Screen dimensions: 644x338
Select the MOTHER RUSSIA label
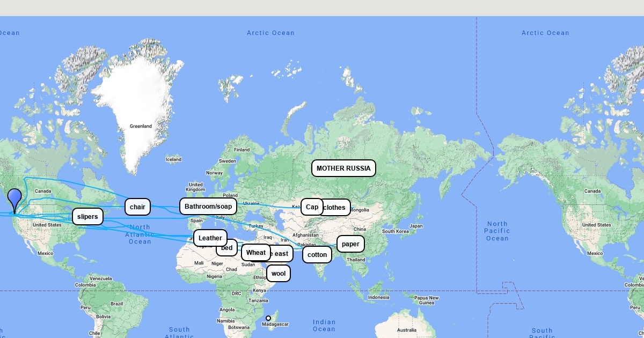coord(343,168)
